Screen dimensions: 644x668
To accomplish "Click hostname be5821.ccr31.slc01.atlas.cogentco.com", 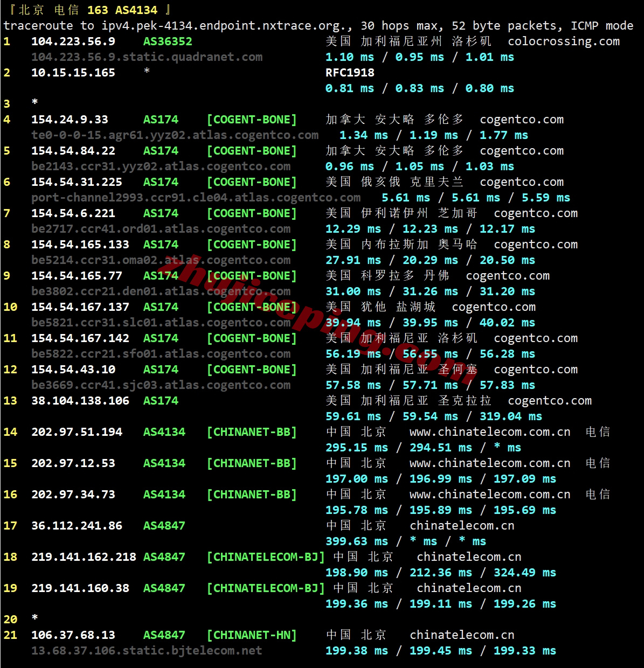I will pos(161,323).
